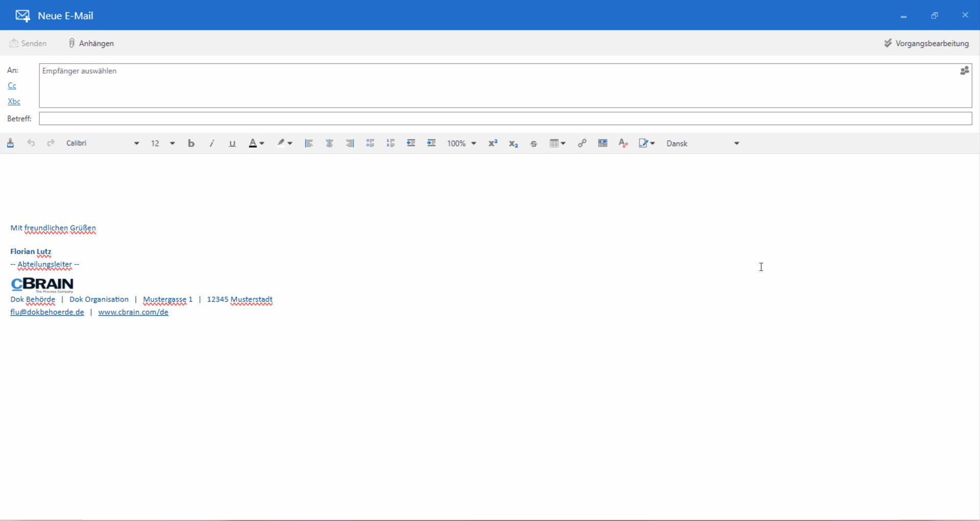The image size is (980, 521).
Task: Expand the zoom level selector at 100%
Action: pos(461,143)
